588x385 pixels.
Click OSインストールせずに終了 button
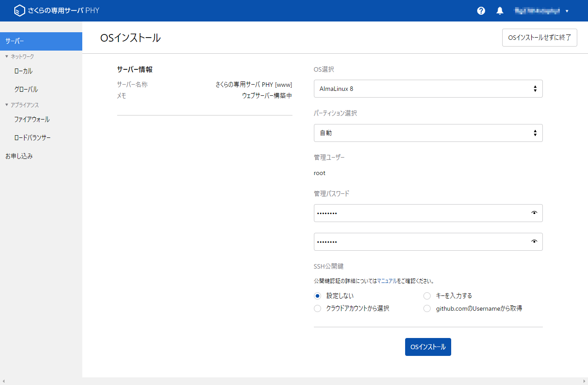[x=540, y=38]
